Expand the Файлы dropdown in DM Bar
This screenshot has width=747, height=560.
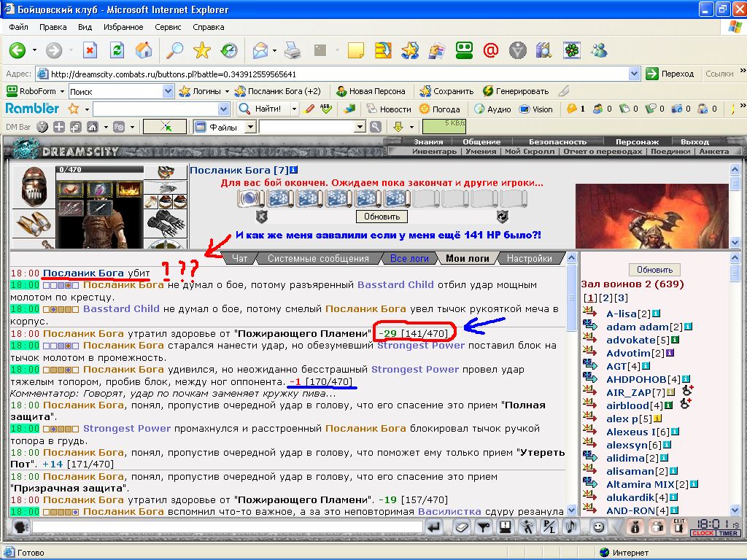tap(250, 127)
